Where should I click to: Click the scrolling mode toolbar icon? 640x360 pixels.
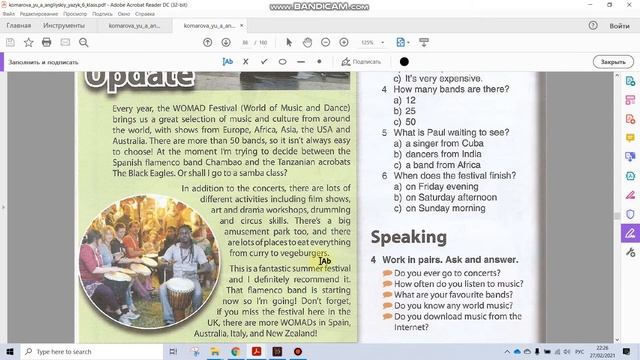(424, 42)
